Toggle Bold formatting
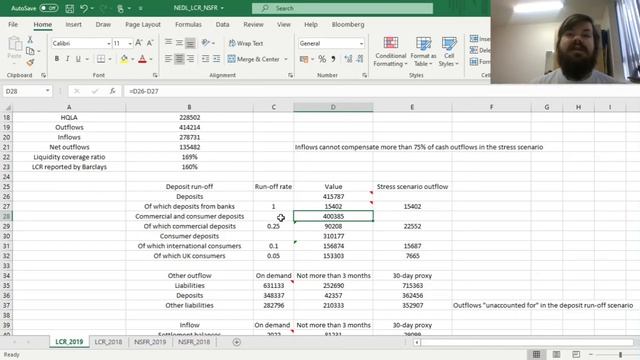The width and height of the screenshot is (640, 360). 57,59
